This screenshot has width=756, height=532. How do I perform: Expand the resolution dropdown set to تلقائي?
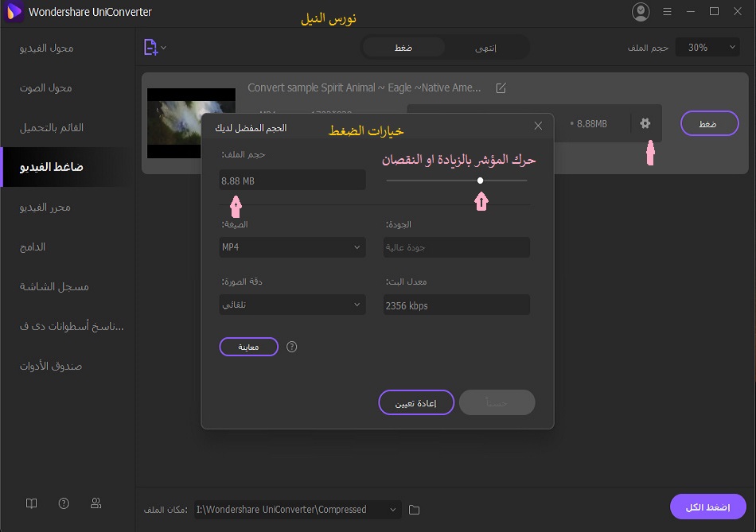point(293,305)
